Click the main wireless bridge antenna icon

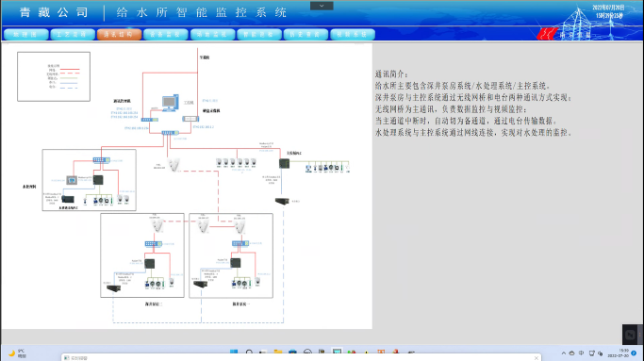coord(174,165)
